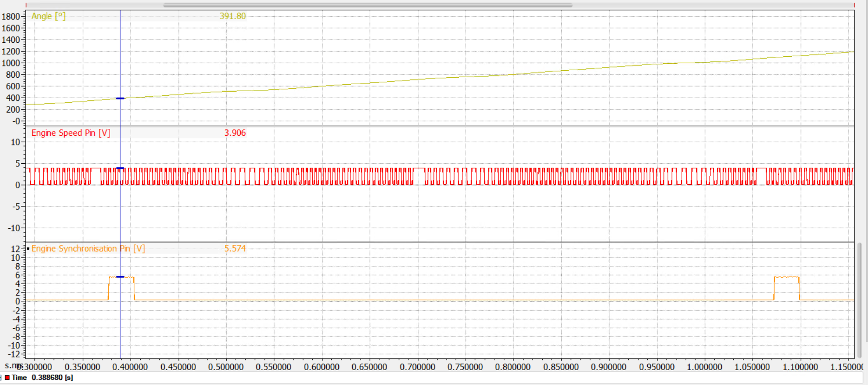The height and width of the screenshot is (385, 868).
Task: Click the blue cursor marker on Angle trace
Action: pos(120,99)
